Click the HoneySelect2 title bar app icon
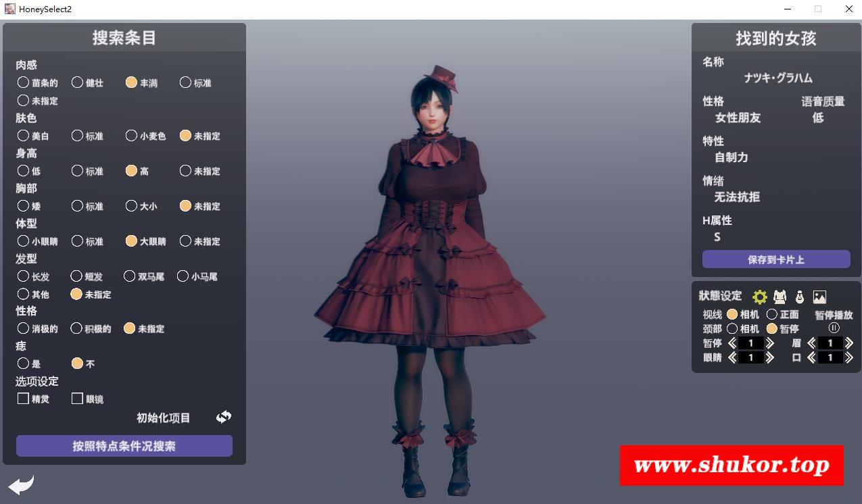This screenshot has width=862, height=504. [10, 9]
